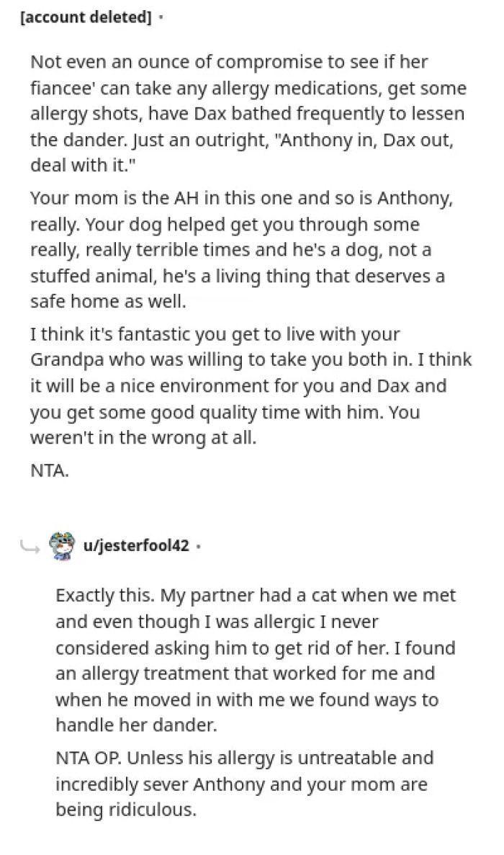Click the words "safe home as well."

coord(108,302)
